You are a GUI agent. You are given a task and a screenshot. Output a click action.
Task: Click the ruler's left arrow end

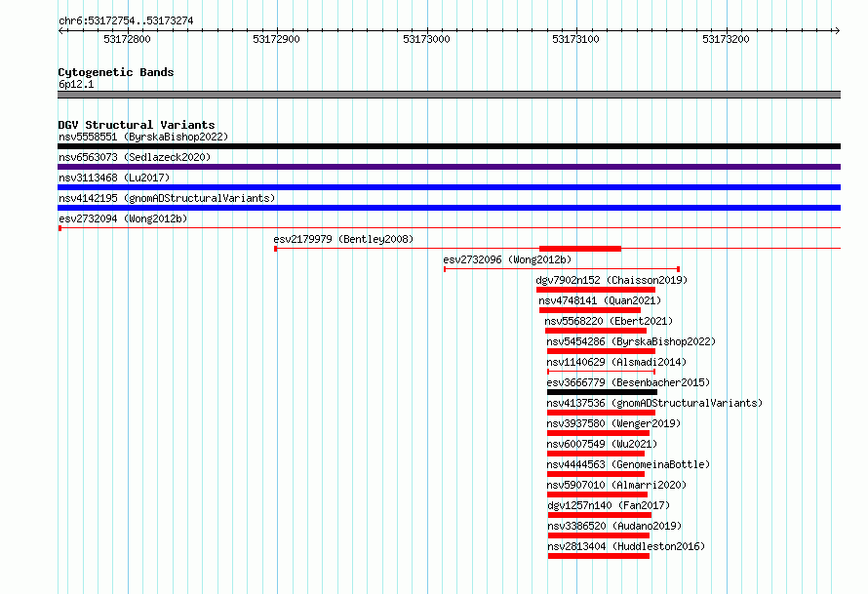(60, 30)
